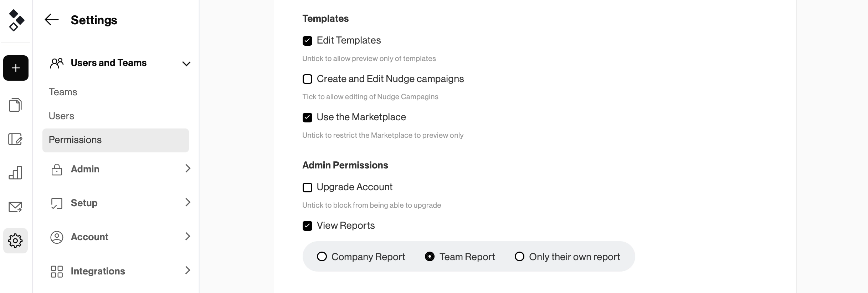Open the documents panel icon in sidebar
The width and height of the screenshot is (868, 293).
click(16, 105)
